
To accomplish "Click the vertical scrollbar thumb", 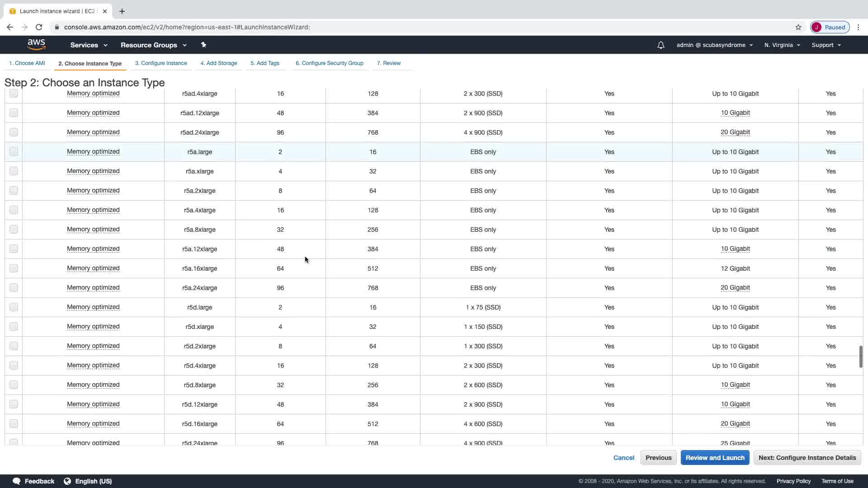I will click(861, 357).
